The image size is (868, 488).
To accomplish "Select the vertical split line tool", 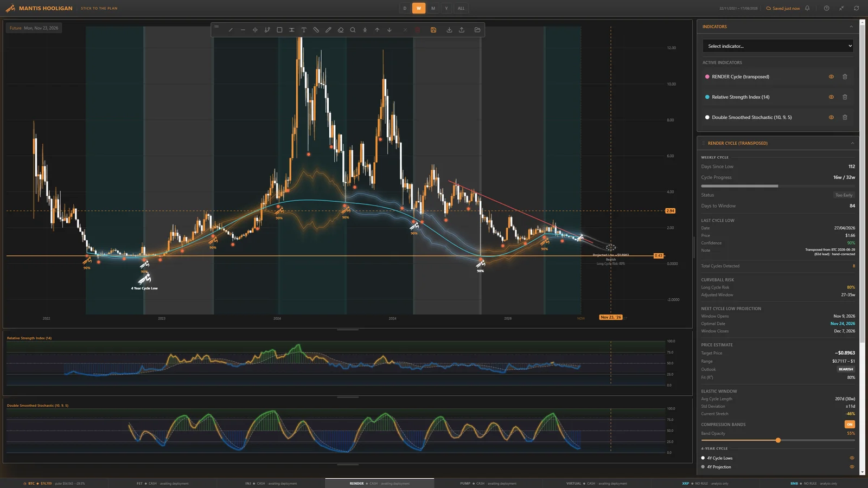I will click(255, 30).
